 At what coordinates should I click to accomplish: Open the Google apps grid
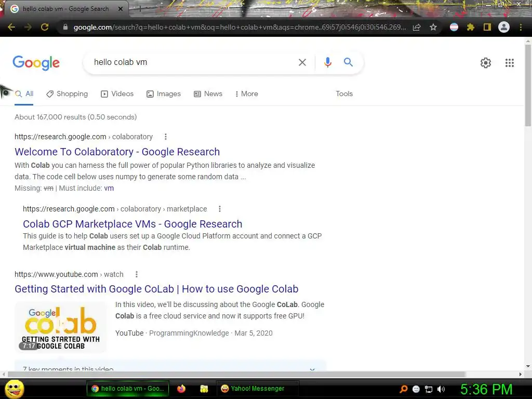[509, 63]
